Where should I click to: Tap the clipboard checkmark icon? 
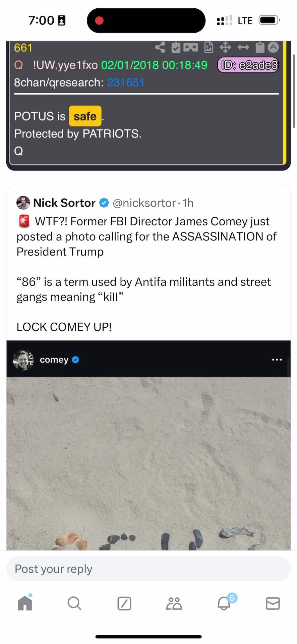pos(176,48)
